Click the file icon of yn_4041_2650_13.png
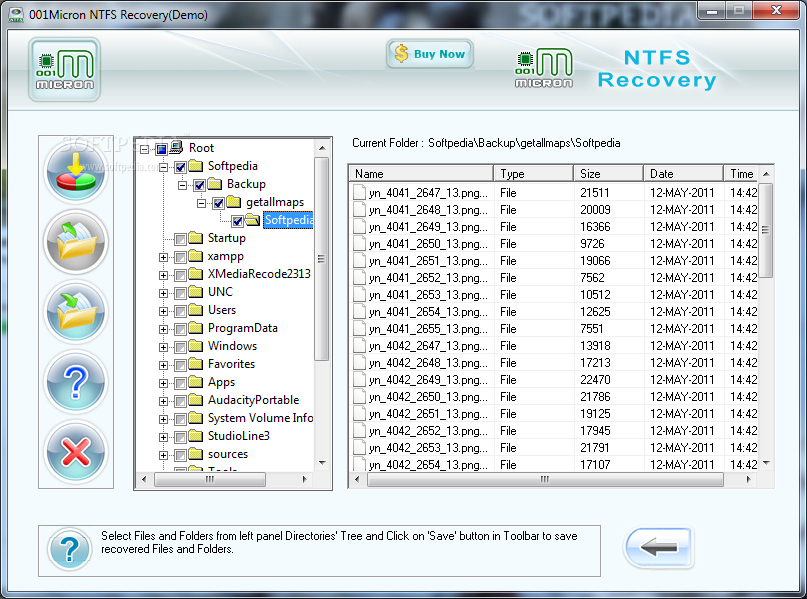The height and width of the screenshot is (599, 807). 359,243
